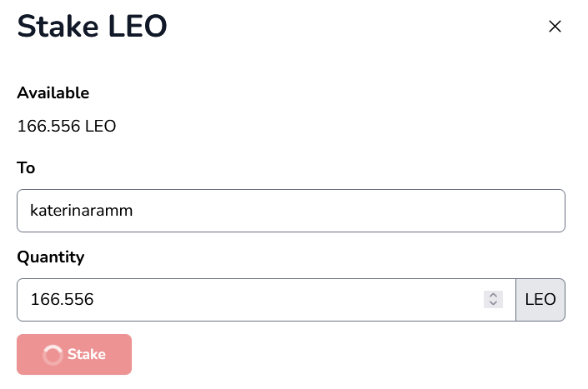Viewport: 588px width, 389px height.
Task: Click the Stake text on the button
Action: [x=87, y=354]
